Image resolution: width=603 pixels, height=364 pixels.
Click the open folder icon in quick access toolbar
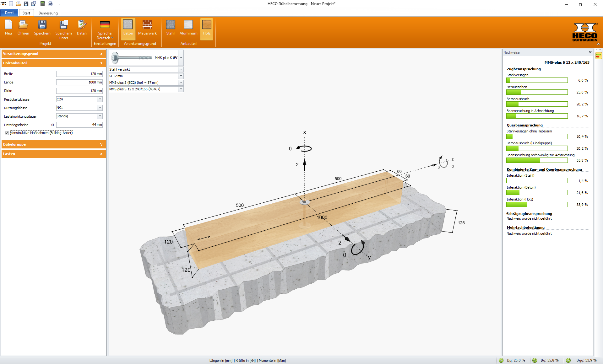[19, 4]
